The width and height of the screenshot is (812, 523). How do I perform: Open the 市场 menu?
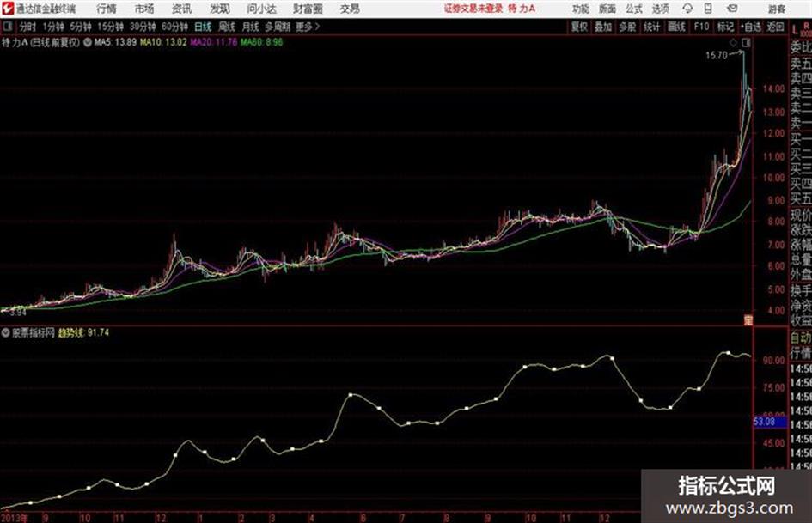tap(144, 9)
